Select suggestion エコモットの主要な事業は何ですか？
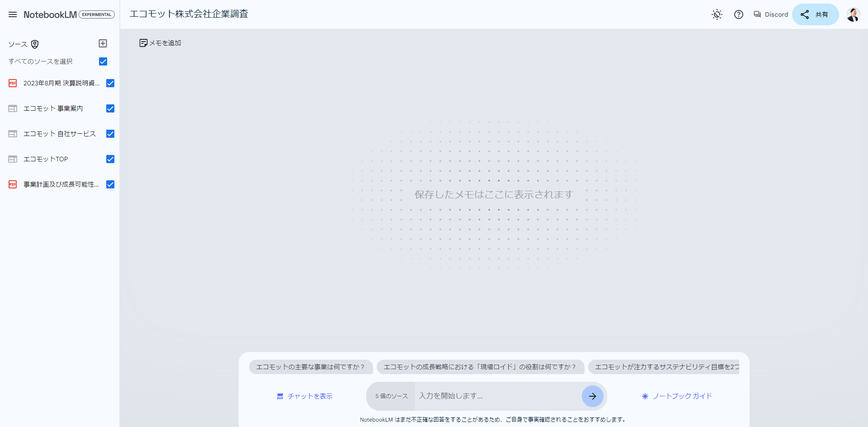This screenshot has height=427, width=868. click(x=311, y=367)
